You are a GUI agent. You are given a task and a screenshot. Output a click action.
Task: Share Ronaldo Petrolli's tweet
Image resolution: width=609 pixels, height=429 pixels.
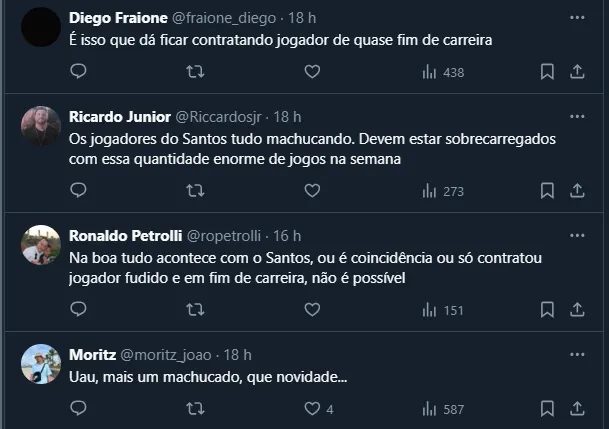(x=577, y=310)
